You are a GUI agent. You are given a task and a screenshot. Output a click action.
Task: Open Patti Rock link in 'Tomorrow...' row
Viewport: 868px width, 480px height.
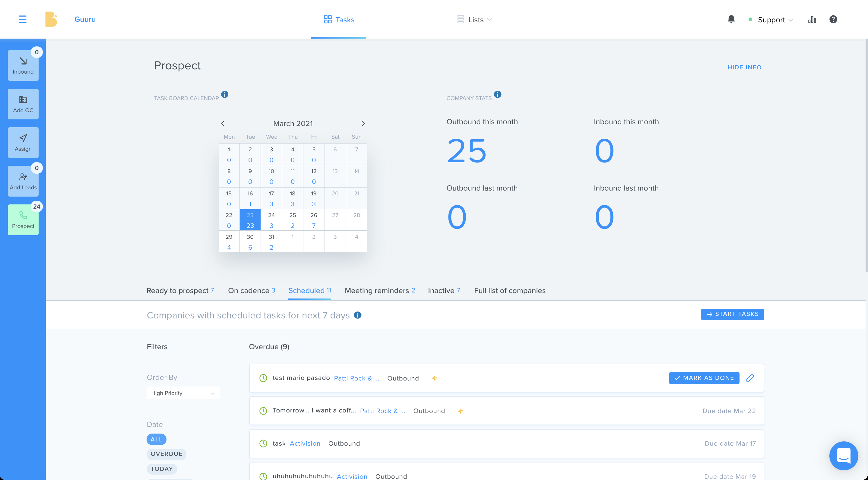point(382,411)
